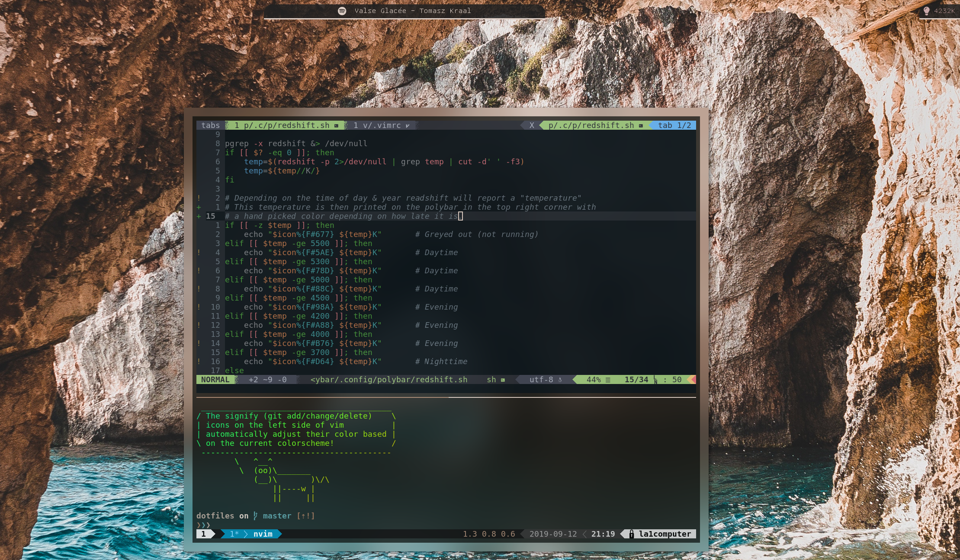Click the file icon on the redshift.sh tab
This screenshot has width=960, height=560.
pos(336,125)
